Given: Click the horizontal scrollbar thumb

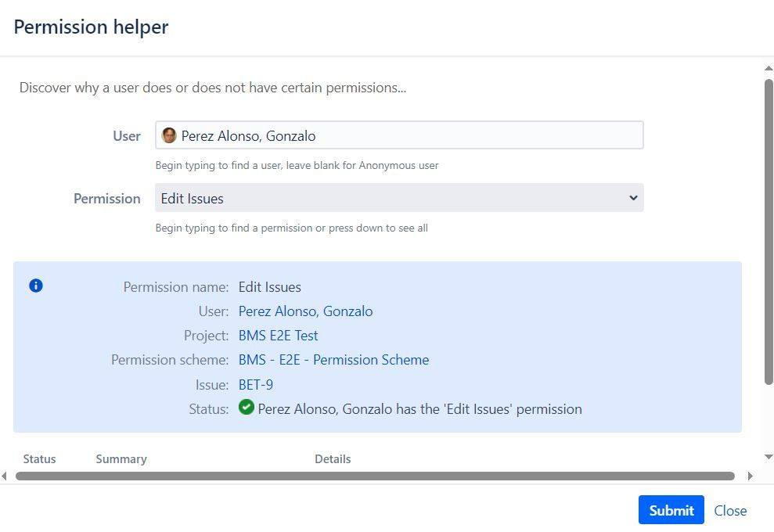Looking at the screenshot, I should pos(375,476).
